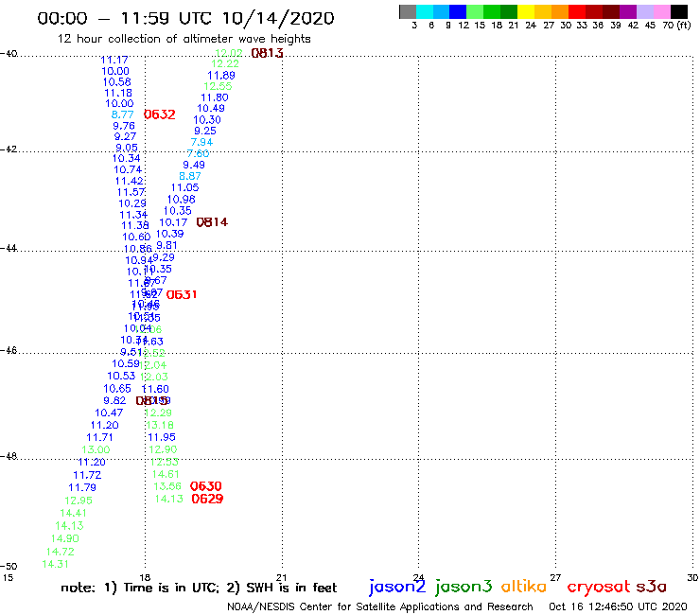Click the wave height value 11.17

click(114, 60)
